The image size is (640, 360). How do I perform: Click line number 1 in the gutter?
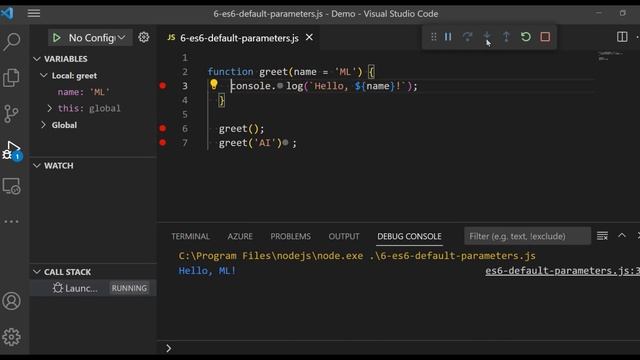[x=185, y=58]
